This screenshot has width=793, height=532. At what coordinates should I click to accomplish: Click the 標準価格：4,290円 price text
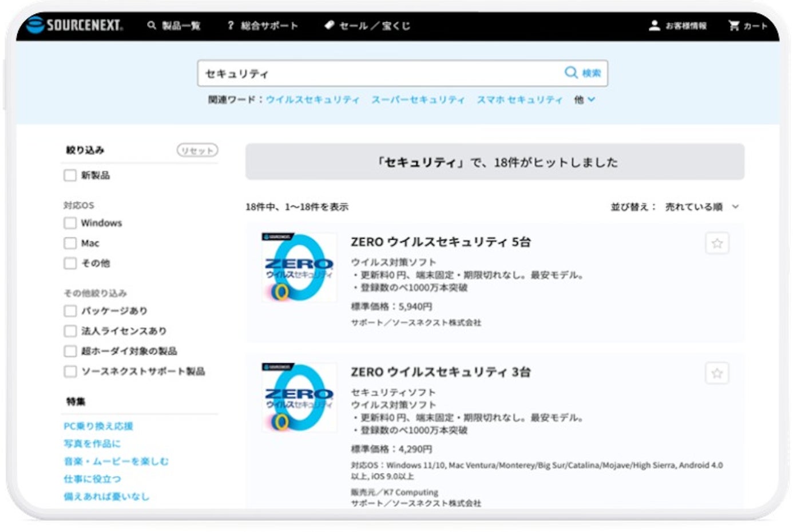(392, 448)
